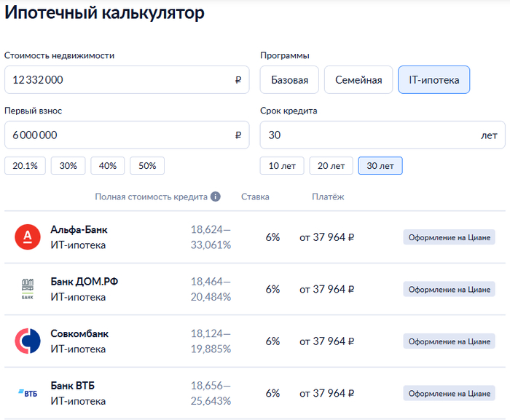The image size is (510, 420).
Task: Choose the IT-ипотека program
Action: coord(434,80)
